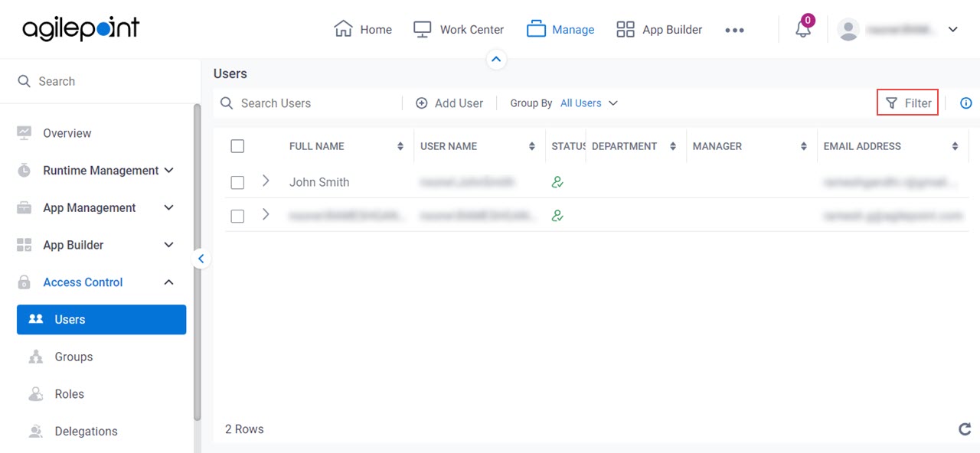Sort by Email Address column arrows
980x453 pixels.
click(955, 146)
